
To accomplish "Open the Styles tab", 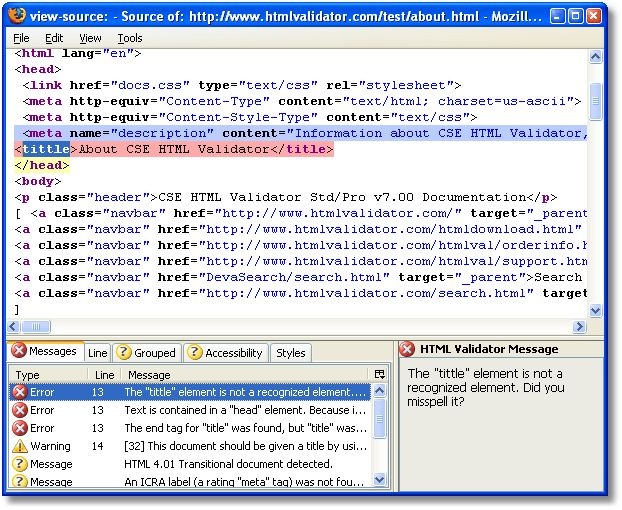I will pyautogui.click(x=291, y=353).
